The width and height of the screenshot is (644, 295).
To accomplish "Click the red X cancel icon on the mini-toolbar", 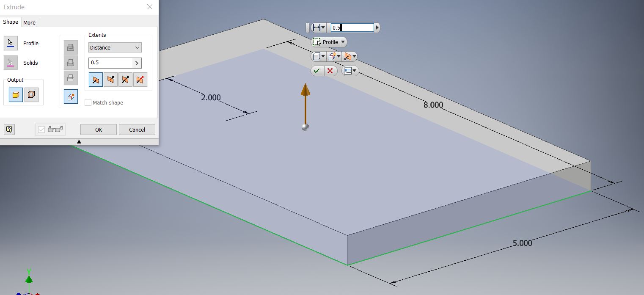I will [330, 71].
